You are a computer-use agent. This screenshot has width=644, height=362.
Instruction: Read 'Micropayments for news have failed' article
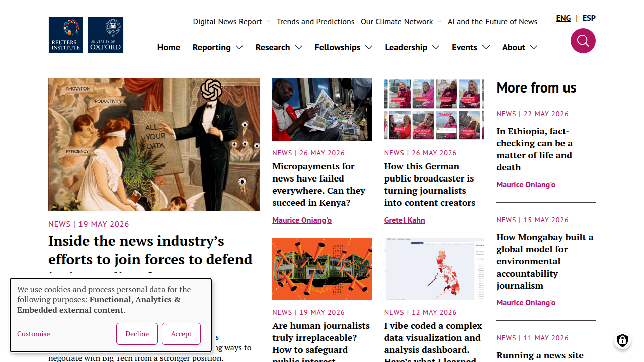[319, 185]
